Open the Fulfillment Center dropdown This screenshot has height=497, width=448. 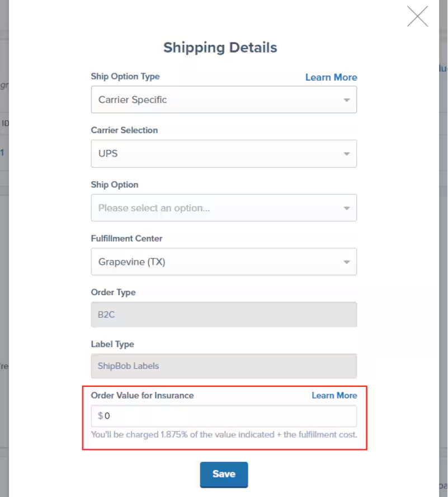pos(224,261)
